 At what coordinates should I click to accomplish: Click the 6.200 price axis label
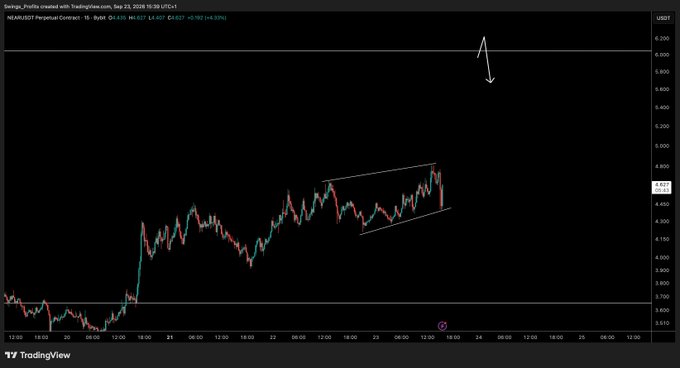point(662,39)
